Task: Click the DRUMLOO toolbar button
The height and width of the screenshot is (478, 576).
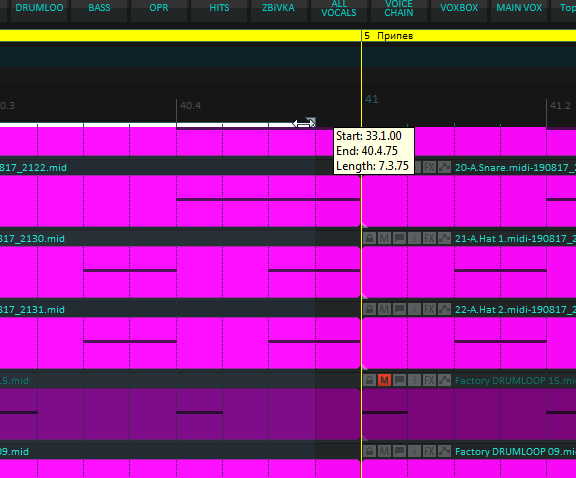Action: (x=39, y=10)
